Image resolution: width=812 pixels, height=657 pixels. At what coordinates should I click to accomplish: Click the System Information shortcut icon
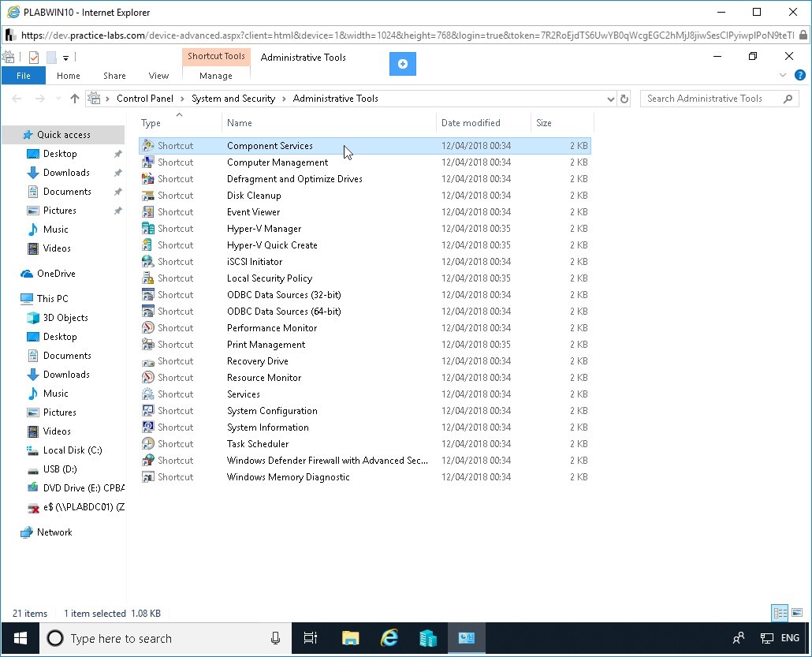click(x=148, y=427)
